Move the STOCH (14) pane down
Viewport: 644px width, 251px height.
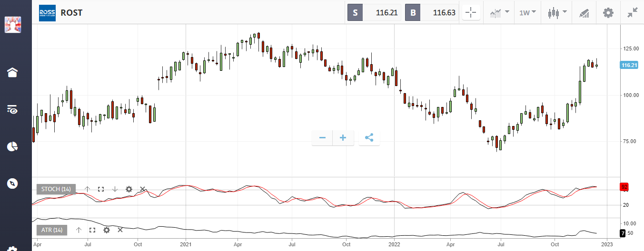(x=115, y=189)
